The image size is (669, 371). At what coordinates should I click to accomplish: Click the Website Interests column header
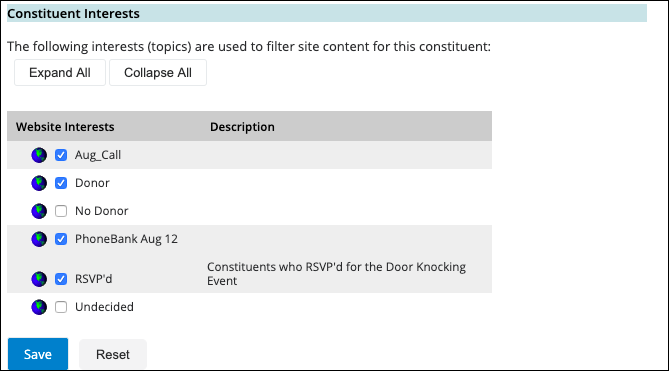[x=65, y=127]
